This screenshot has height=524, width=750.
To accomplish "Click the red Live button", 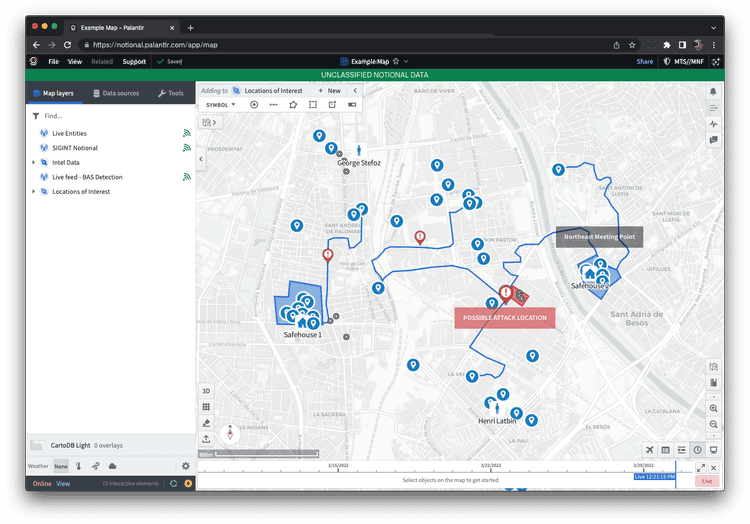I will pyautogui.click(x=706, y=481).
